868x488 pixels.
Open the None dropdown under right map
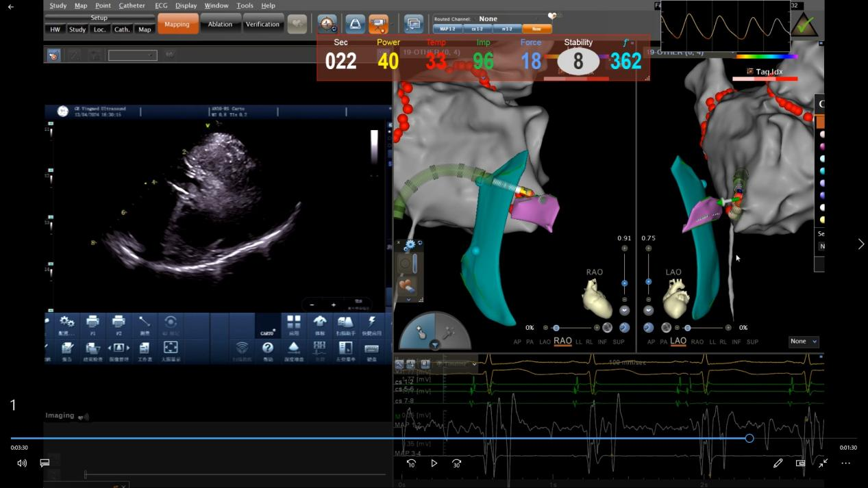[803, 341]
